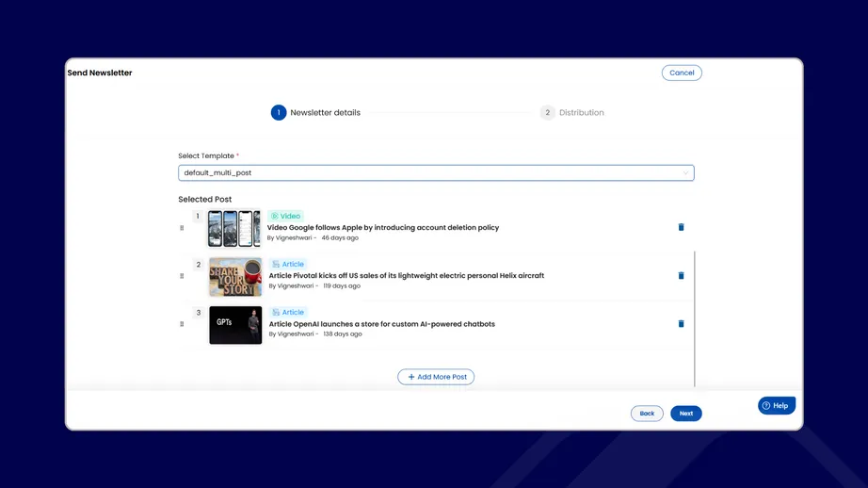The width and height of the screenshot is (868, 488).
Task: Delete the Pivotal Helix aircraft article post
Action: [x=681, y=276]
